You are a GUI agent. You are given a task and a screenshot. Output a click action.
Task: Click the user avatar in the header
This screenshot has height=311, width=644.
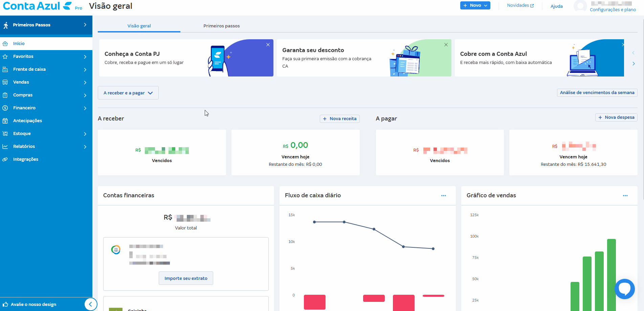[580, 6]
